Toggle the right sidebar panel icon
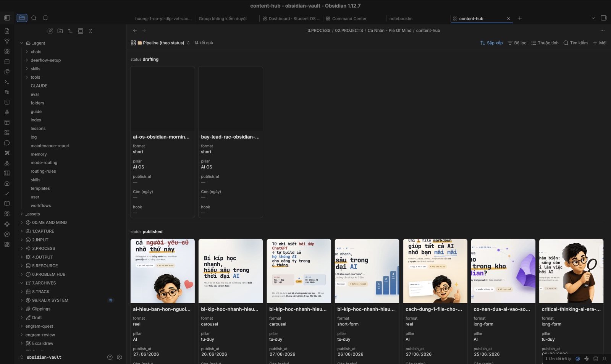 pyautogui.click(x=603, y=18)
